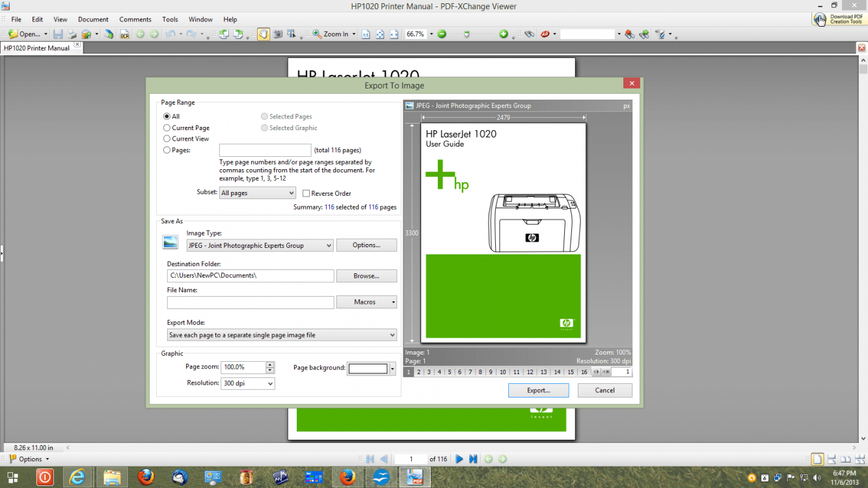Viewport: 868px width, 488px height.
Task: Open the Export Mode dropdown
Action: [x=282, y=335]
